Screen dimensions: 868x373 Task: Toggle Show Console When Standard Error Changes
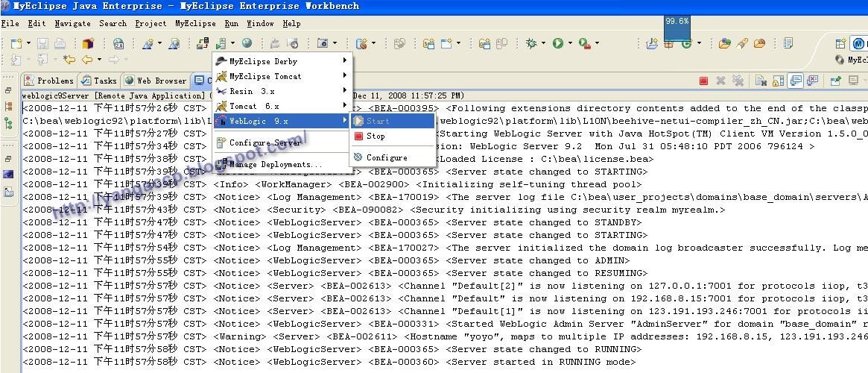click(x=813, y=81)
